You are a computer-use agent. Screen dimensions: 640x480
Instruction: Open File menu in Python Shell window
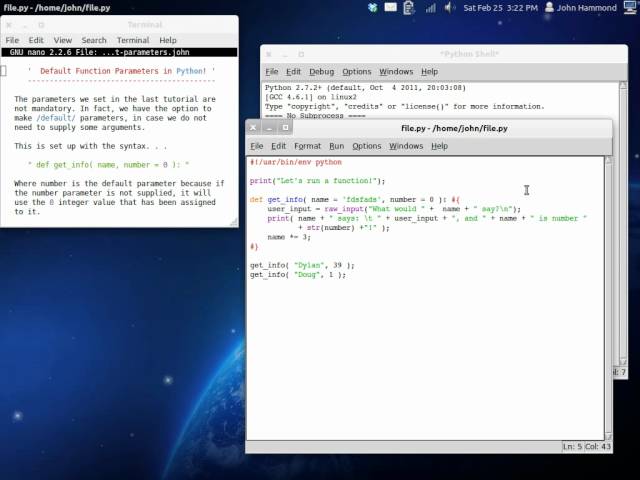pos(271,71)
